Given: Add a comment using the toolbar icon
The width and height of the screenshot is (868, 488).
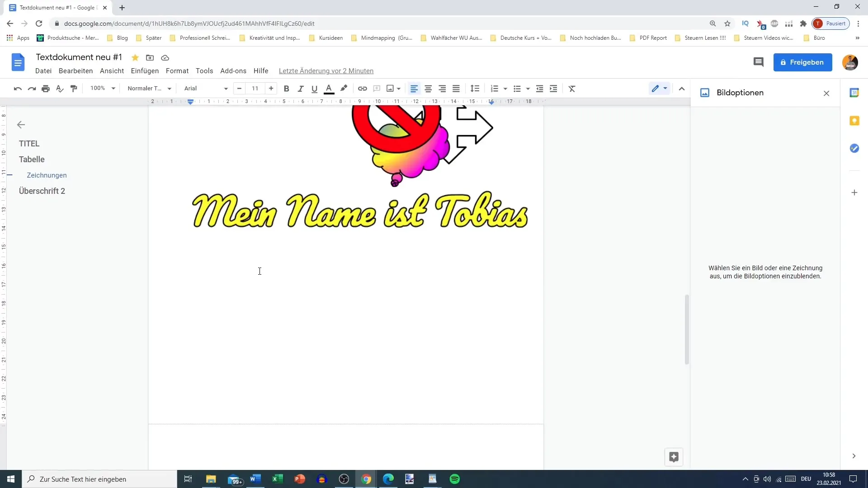Looking at the screenshot, I should click(377, 89).
